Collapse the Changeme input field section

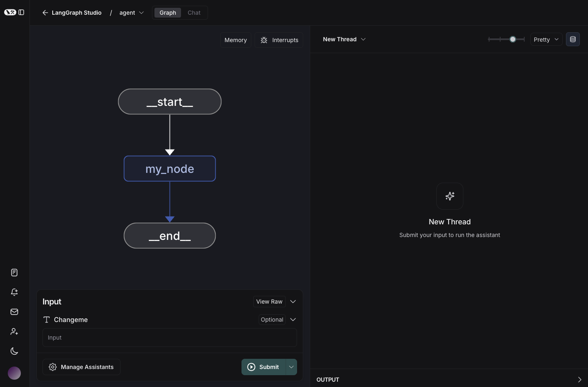coord(293,320)
